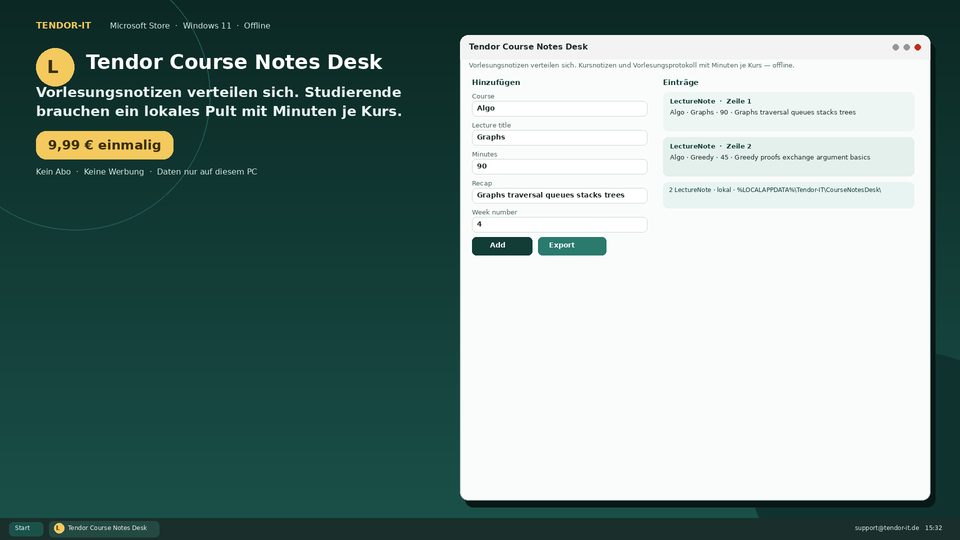
Task: Focus the Lecture title input field
Action: (x=560, y=137)
